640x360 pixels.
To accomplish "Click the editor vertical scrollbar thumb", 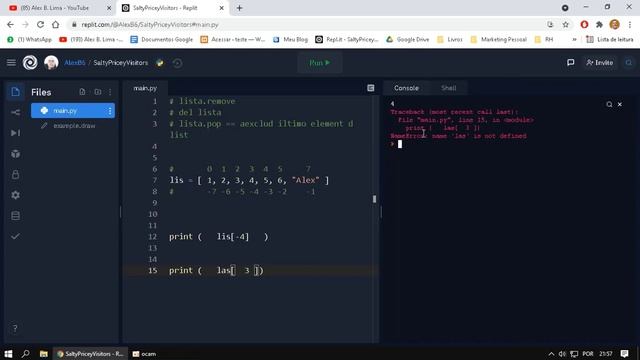I will point(374,199).
